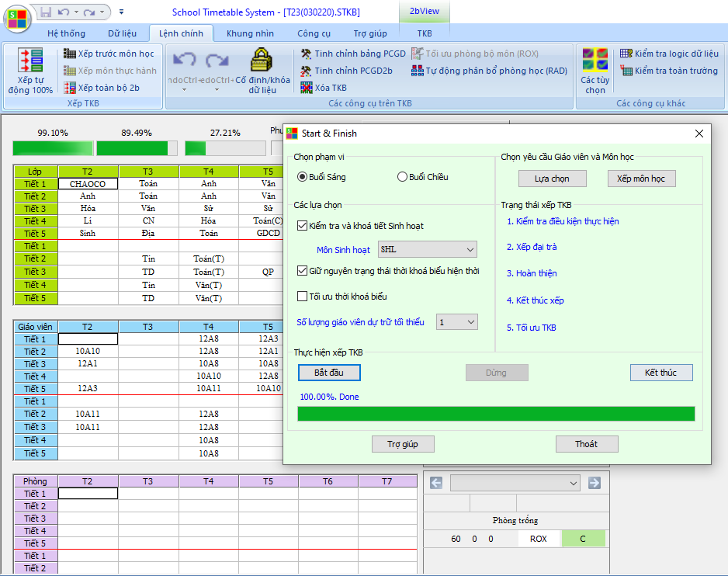Open the room selector dropdown below the dialog
The image size is (728, 576).
point(515,483)
